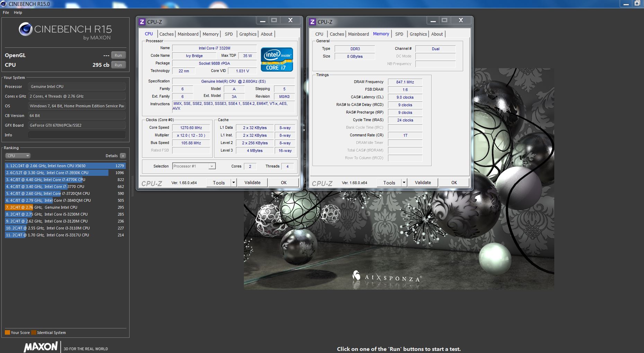The width and height of the screenshot is (644, 353).
Task: Click Tools button in left CPU-Z window
Action: pyautogui.click(x=219, y=183)
